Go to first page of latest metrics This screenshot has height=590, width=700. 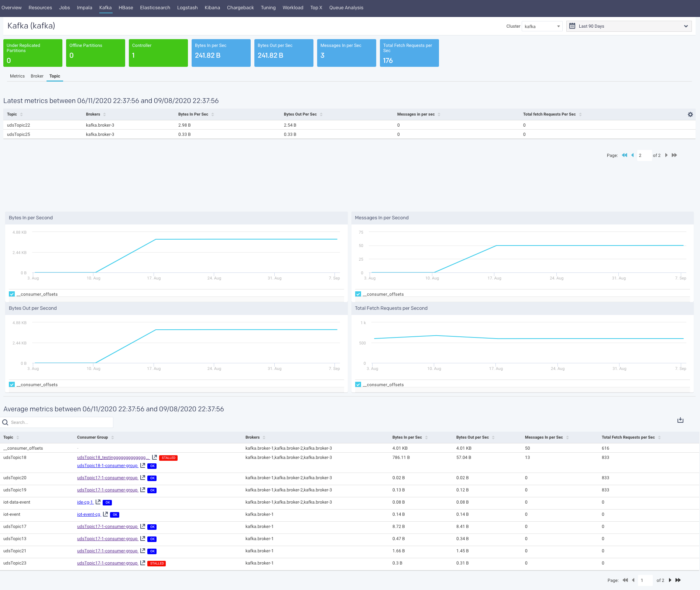(x=624, y=155)
